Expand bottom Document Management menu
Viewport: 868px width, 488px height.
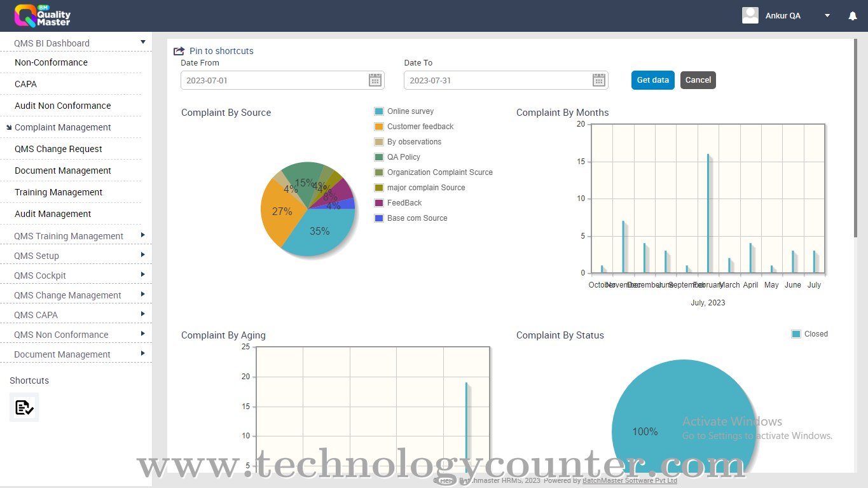coord(76,354)
